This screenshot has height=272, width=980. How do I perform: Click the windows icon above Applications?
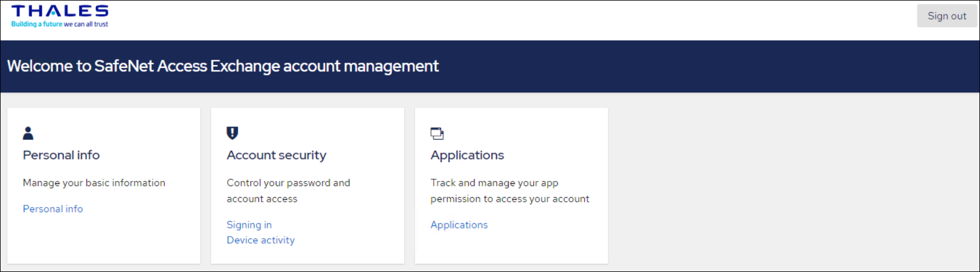(437, 133)
